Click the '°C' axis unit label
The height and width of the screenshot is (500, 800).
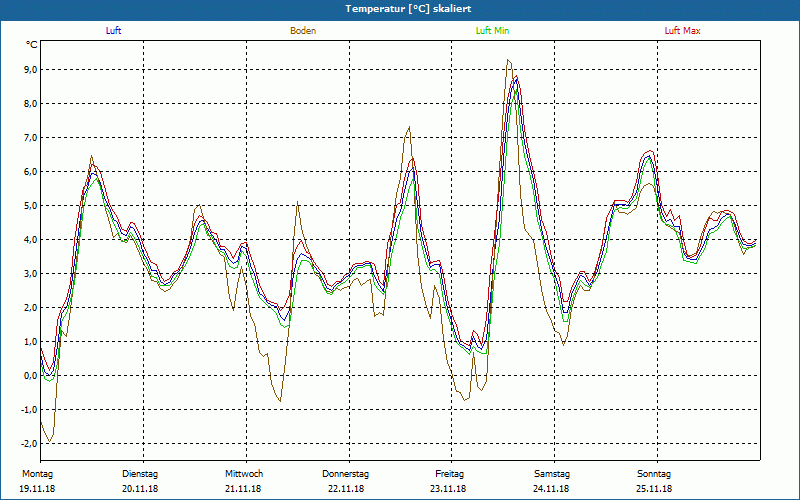[x=32, y=45]
